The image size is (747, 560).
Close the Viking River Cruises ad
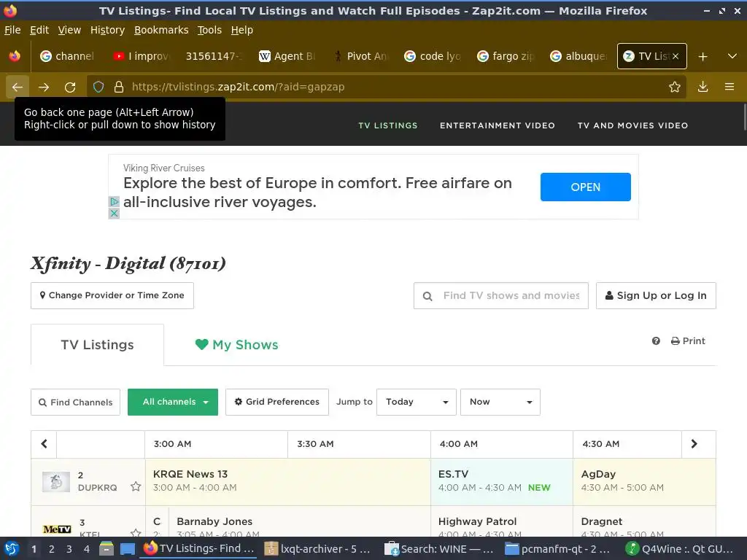tap(114, 214)
